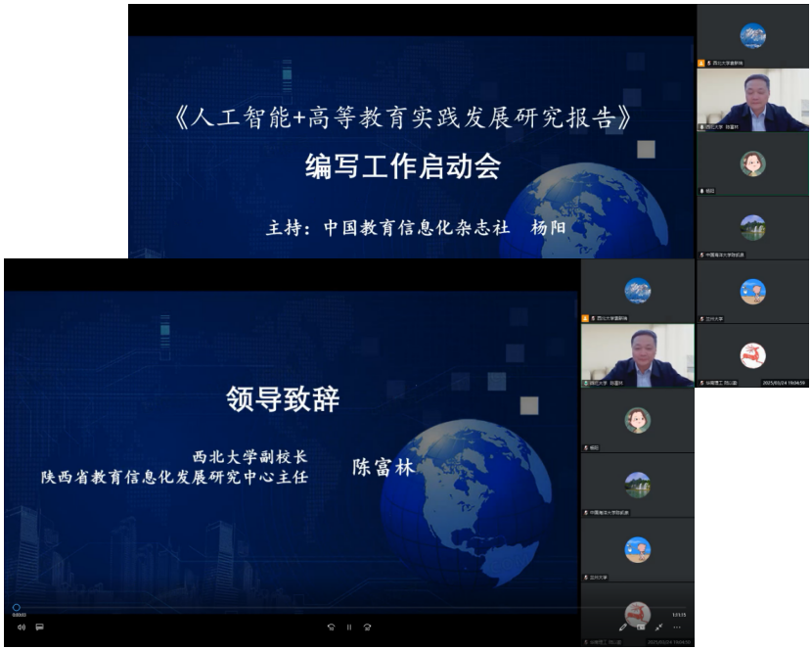812x649 pixels.
Task: Open the subtitles icon beside the volume
Action: click(x=40, y=626)
